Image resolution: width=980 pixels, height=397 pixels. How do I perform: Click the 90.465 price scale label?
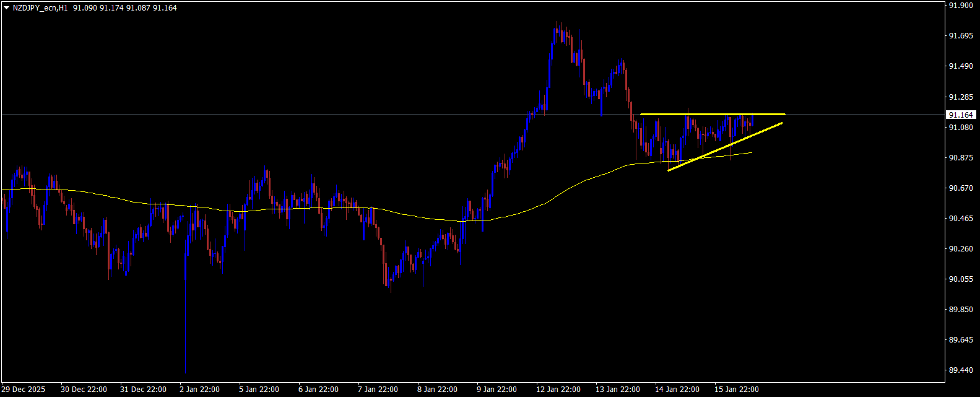961,219
